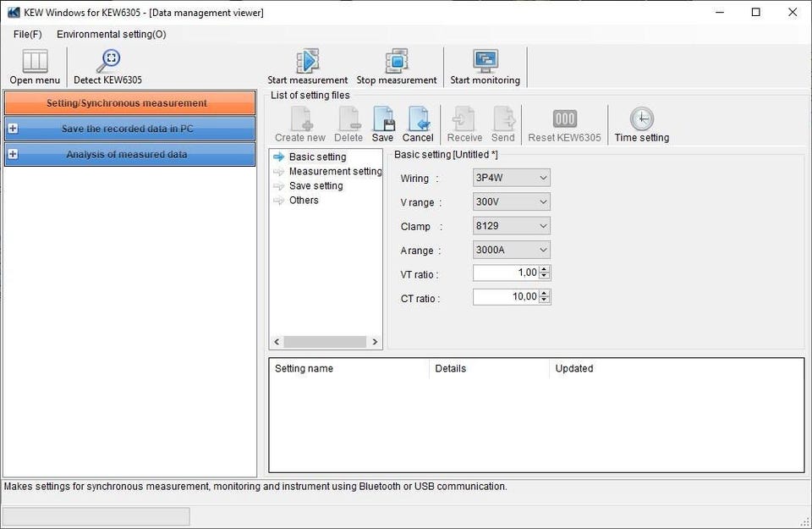
Task: Click the tree scrollbar left arrow
Action: click(277, 342)
